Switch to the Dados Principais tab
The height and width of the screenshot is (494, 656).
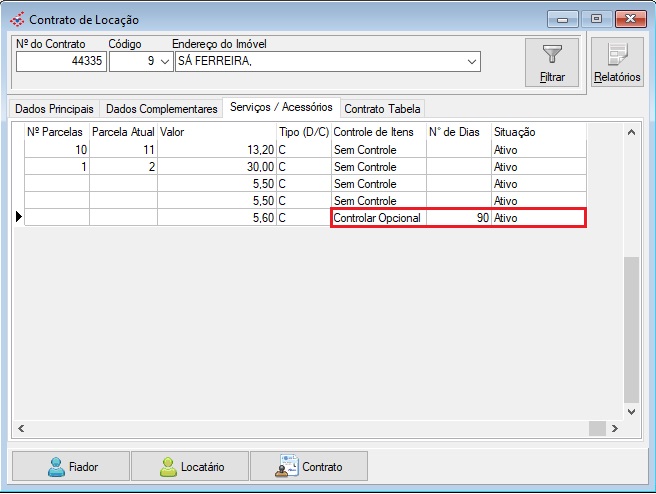coord(54,109)
